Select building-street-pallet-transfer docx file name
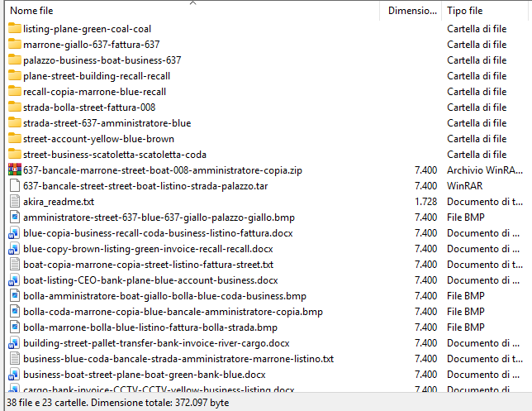Screen dimensions: 532x411 coord(156,343)
